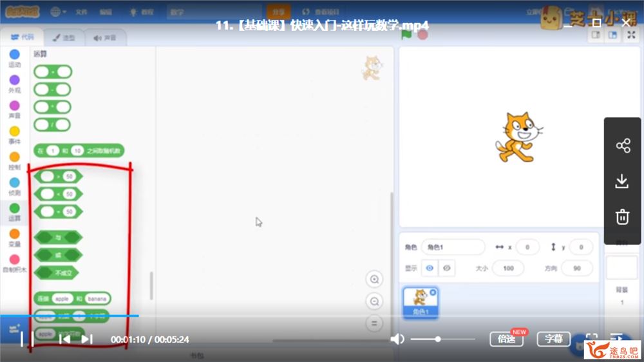Screen dimensions: 644x362
Task: Click the multiplication operator block
Action: pos(53,107)
